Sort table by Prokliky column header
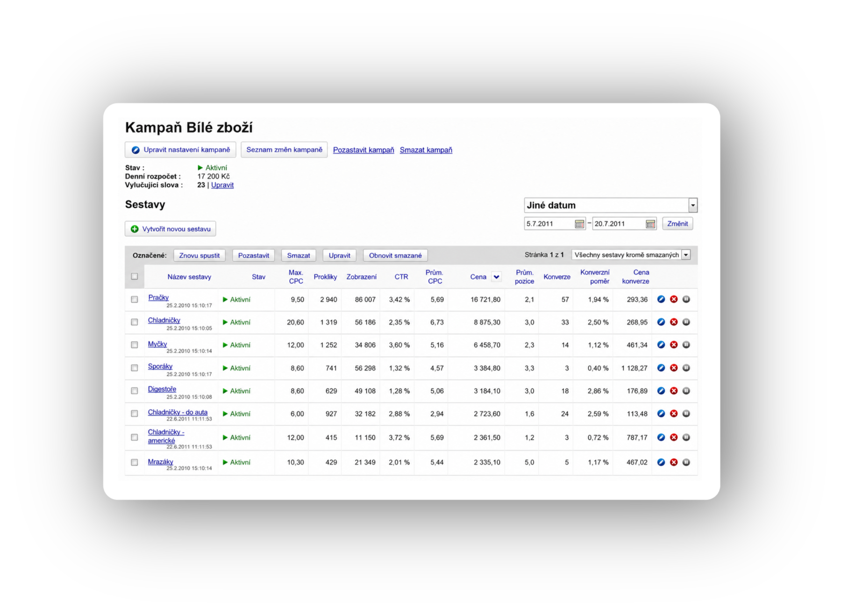841x616 pixels. (325, 277)
